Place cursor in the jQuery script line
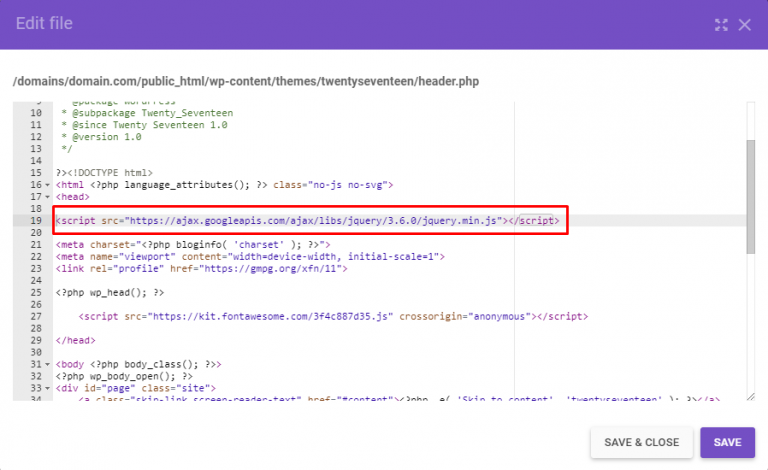Image resolution: width=768 pixels, height=470 pixels. [x=300, y=221]
